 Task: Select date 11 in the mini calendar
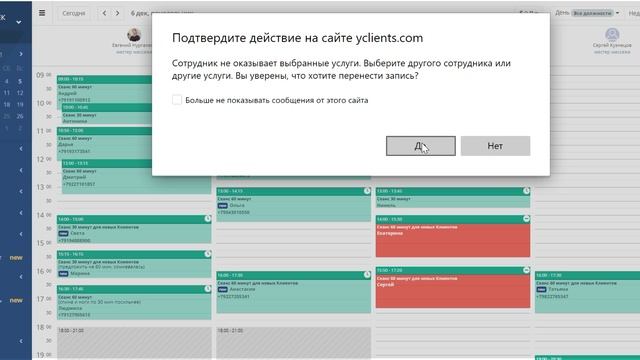[x=7, y=93]
